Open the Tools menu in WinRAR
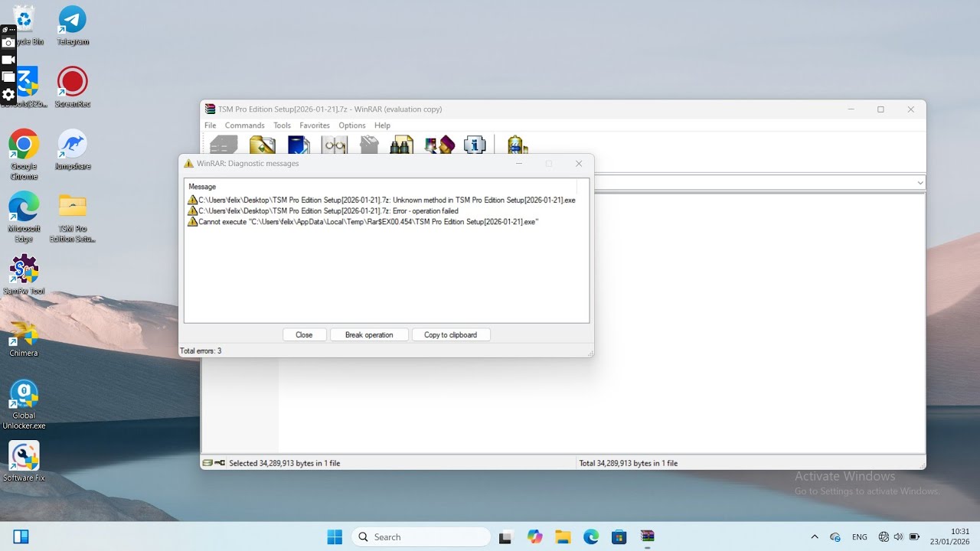The height and width of the screenshot is (551, 980). [282, 126]
